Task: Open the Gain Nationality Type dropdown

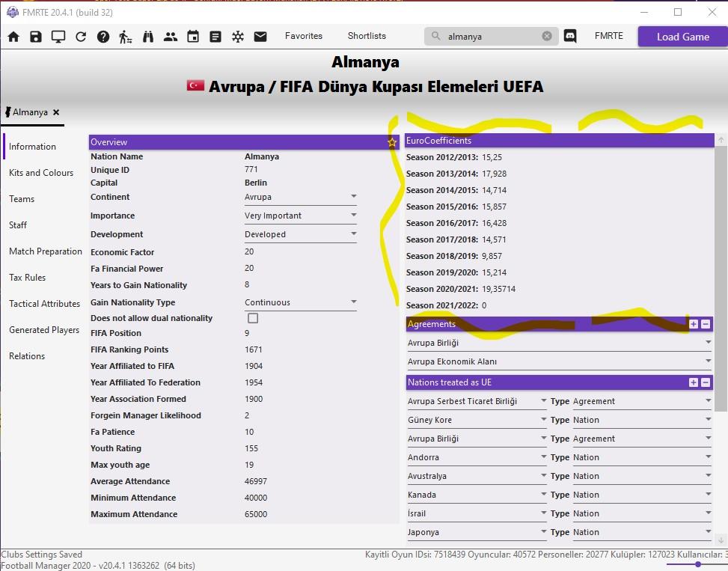Action: pos(300,302)
